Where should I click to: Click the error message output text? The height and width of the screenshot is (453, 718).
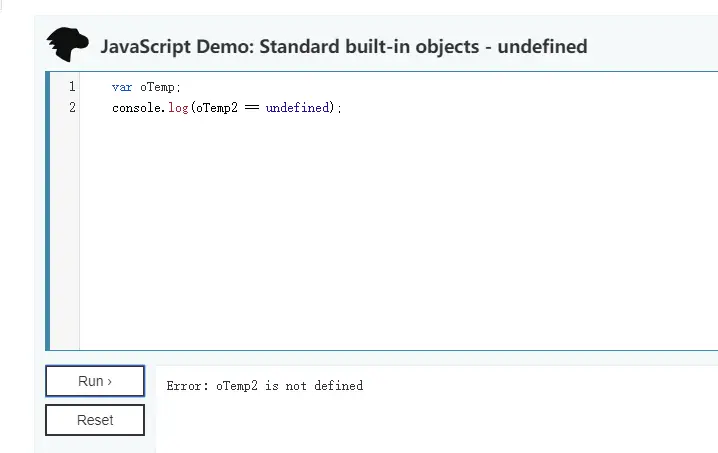coord(264,385)
